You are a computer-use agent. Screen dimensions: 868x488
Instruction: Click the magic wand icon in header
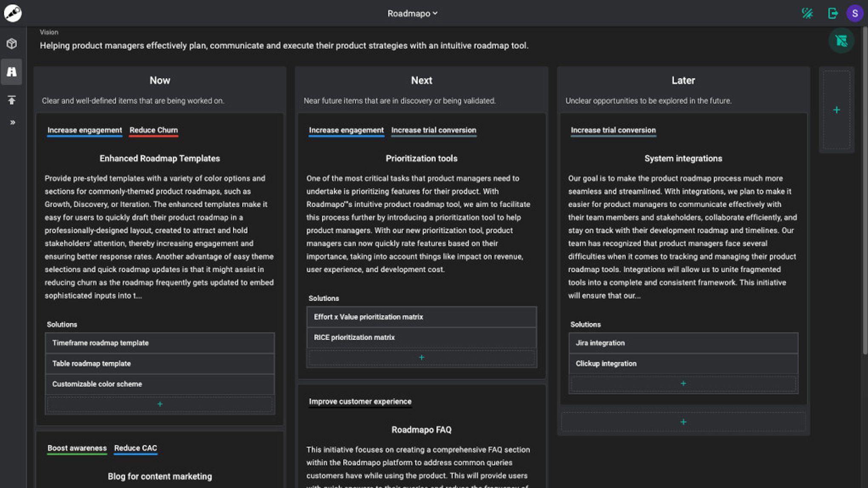[x=807, y=13]
